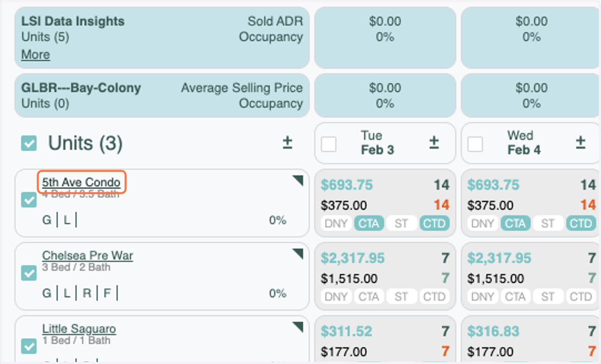Toggle ST for Chelsea Pre War on Feb 3

(x=401, y=296)
